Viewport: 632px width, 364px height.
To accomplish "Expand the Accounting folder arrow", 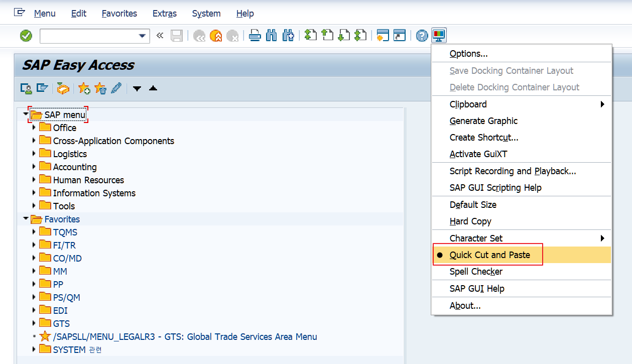I will coord(34,167).
